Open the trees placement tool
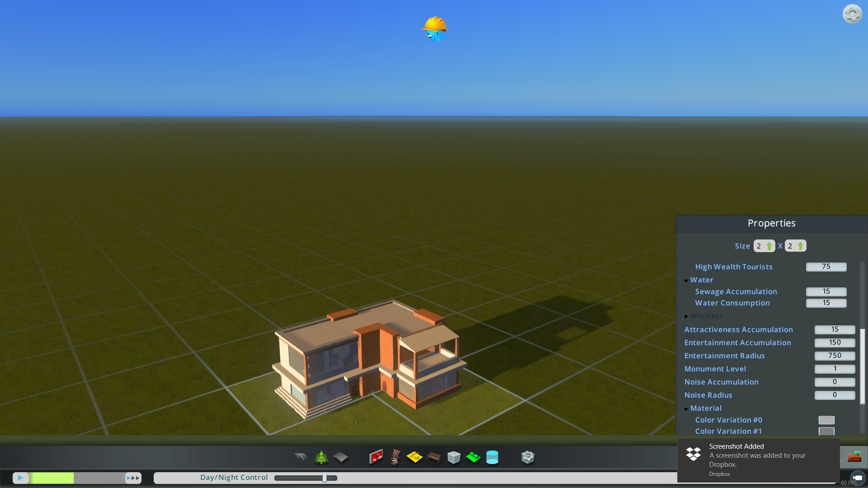The width and height of the screenshot is (868, 488). click(321, 457)
